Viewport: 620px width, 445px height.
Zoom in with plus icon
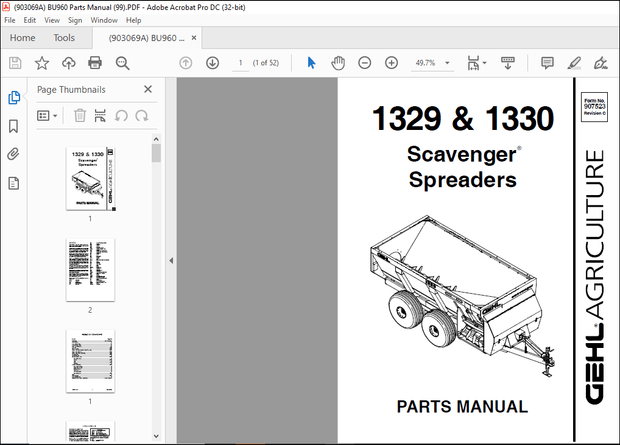click(391, 63)
